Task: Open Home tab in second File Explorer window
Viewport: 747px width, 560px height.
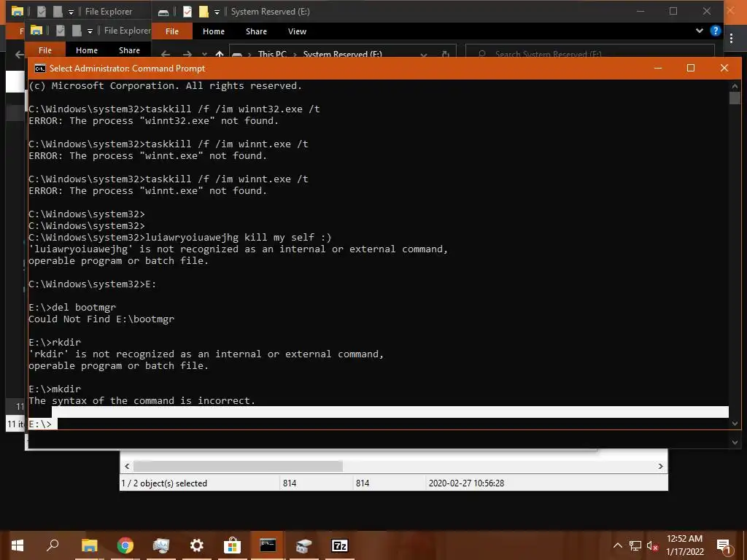Action: (87, 50)
